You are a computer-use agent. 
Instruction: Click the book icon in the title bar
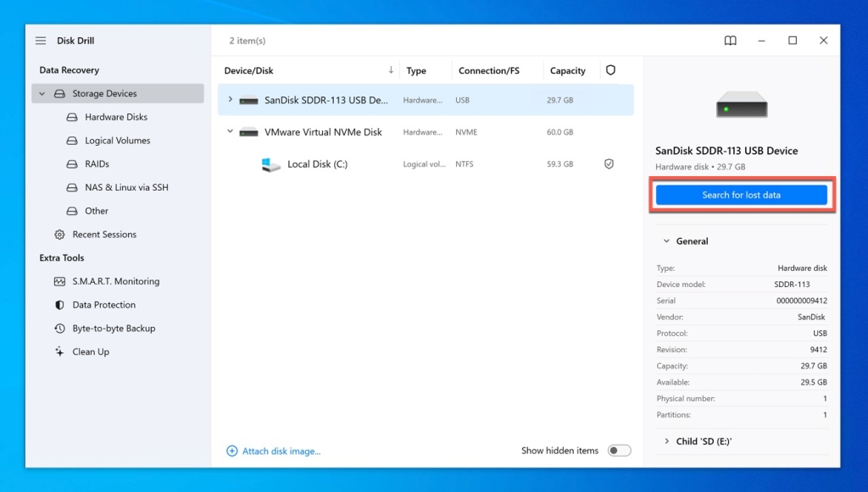click(x=730, y=40)
